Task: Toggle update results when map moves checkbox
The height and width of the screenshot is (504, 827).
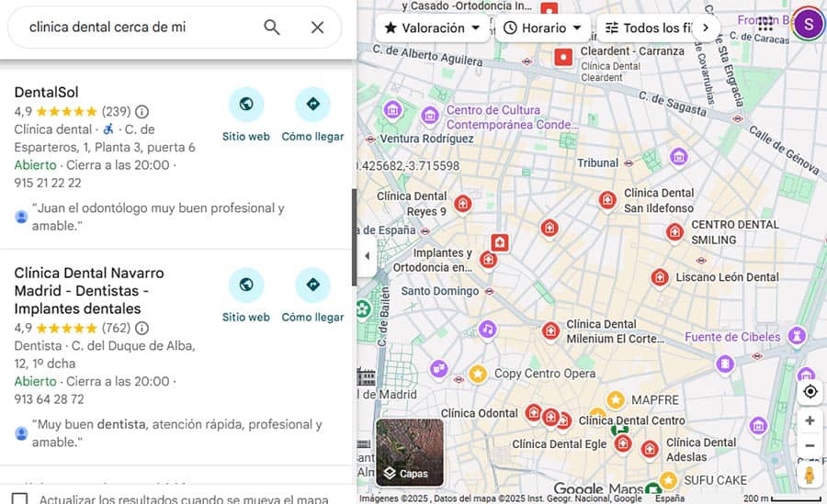Action: [20, 498]
